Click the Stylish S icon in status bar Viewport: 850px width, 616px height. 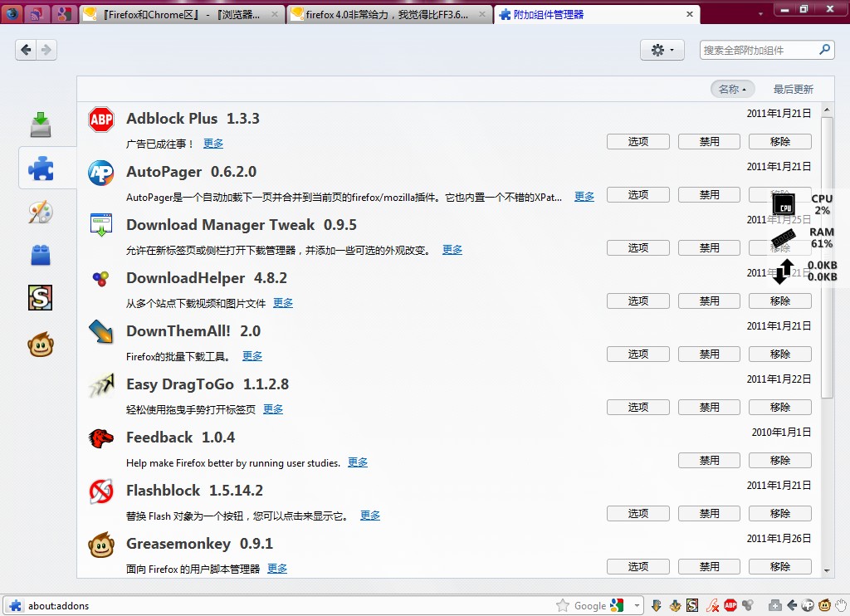[692, 605]
